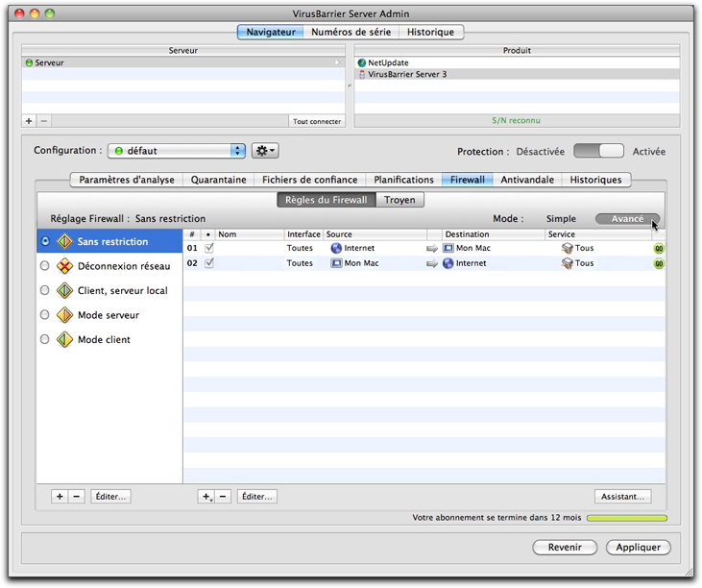Click the green status icon of rule 02

[659, 264]
